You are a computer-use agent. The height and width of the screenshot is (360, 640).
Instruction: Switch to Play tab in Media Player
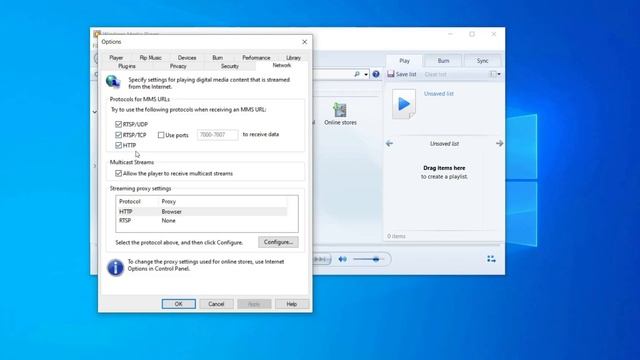[404, 61]
